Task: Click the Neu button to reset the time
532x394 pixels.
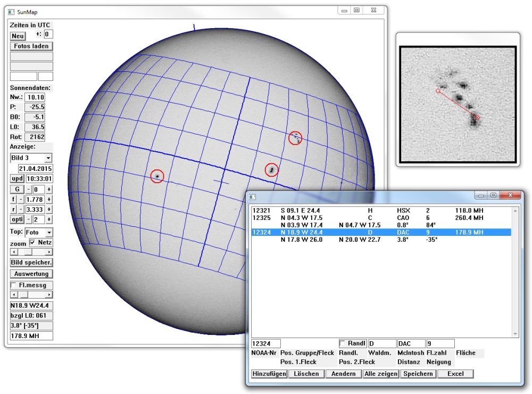Action: click(18, 36)
